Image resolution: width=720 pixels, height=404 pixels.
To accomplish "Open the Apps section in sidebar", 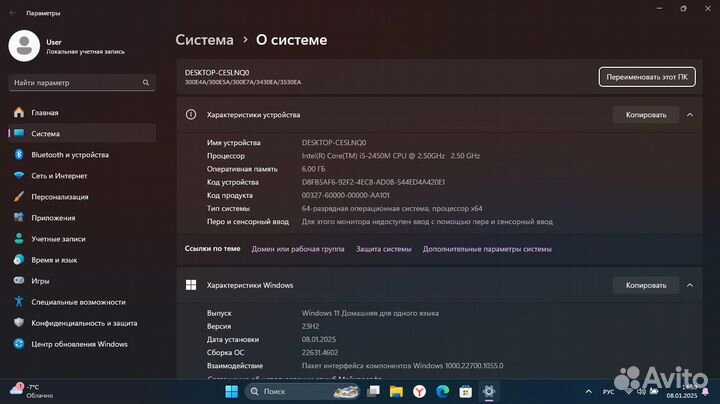I will click(x=53, y=218).
